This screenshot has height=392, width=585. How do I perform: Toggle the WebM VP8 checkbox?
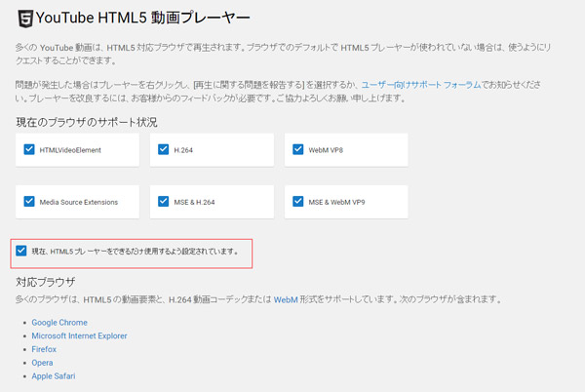(x=297, y=149)
